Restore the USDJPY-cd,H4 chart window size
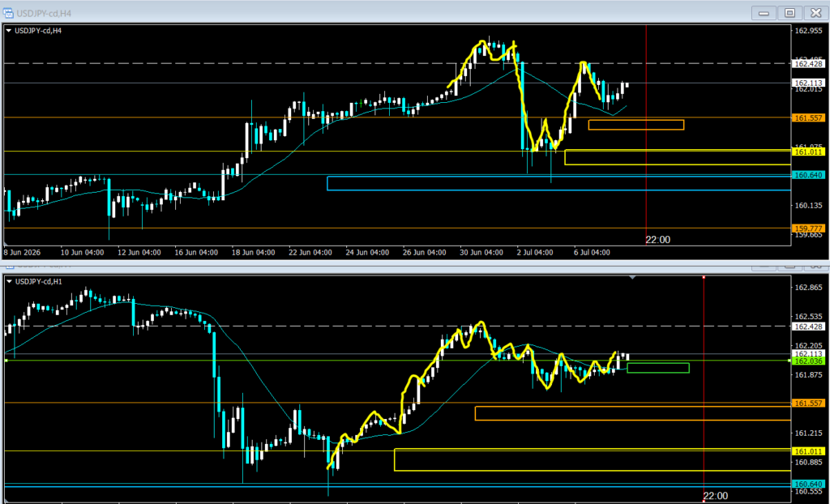 click(x=789, y=13)
